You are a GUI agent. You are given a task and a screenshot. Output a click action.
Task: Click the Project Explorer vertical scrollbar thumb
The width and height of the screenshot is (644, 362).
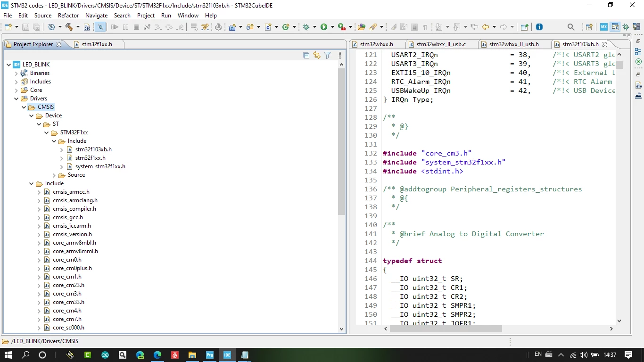342,141
